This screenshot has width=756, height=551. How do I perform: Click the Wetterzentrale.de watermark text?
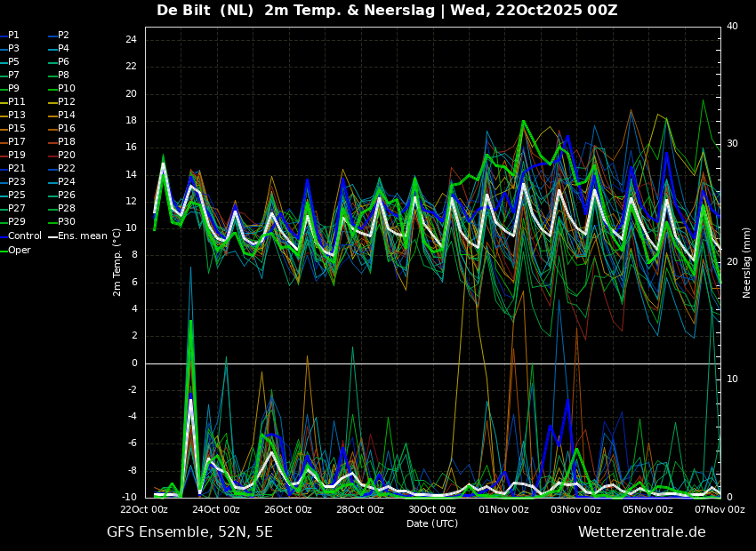tap(641, 532)
